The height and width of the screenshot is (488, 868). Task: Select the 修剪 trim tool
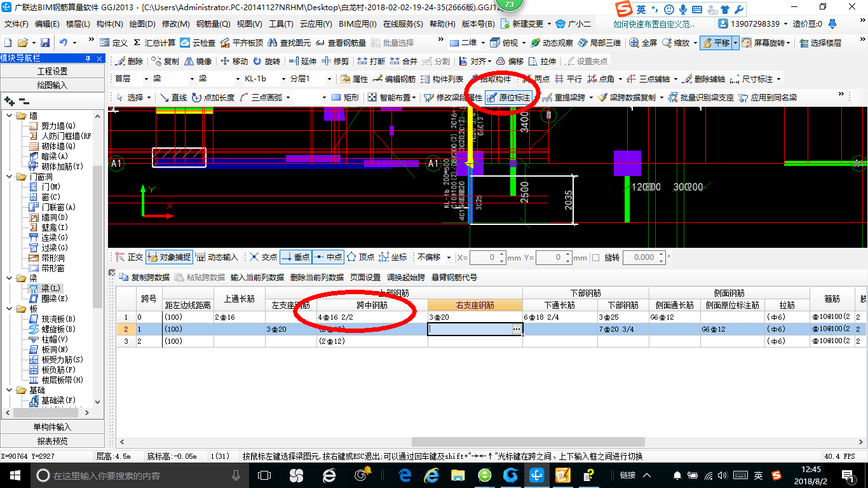[x=335, y=61]
